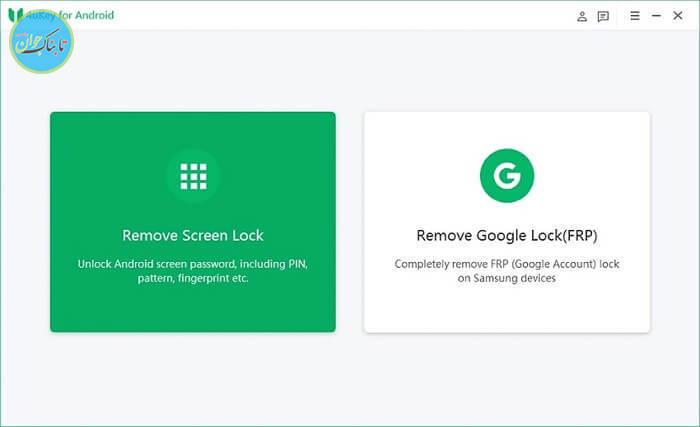Click the feedback message icon
This screenshot has width=700, height=427.
(x=603, y=16)
